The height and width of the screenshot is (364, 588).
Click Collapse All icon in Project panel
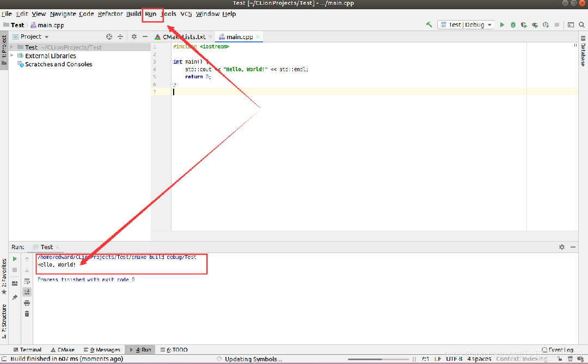tap(120, 37)
